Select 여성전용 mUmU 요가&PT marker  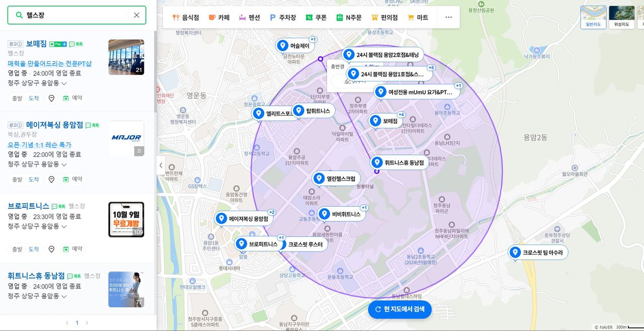[x=416, y=92]
